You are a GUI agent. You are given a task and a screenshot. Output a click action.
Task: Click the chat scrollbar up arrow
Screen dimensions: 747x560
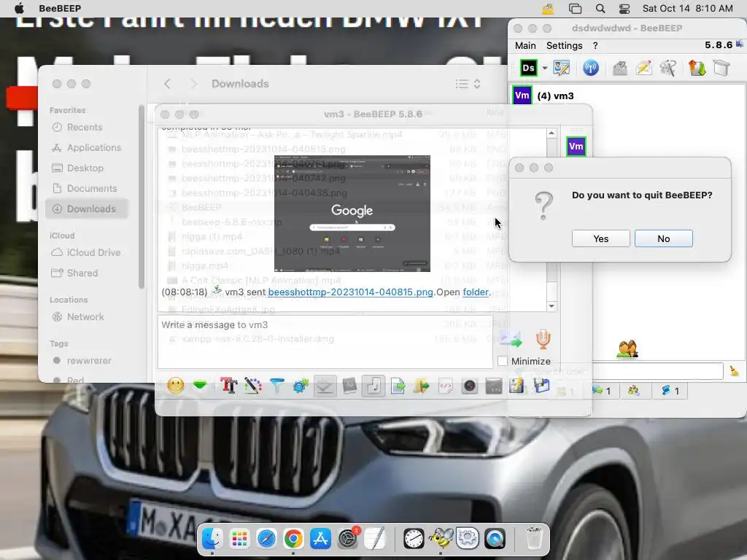point(551,133)
